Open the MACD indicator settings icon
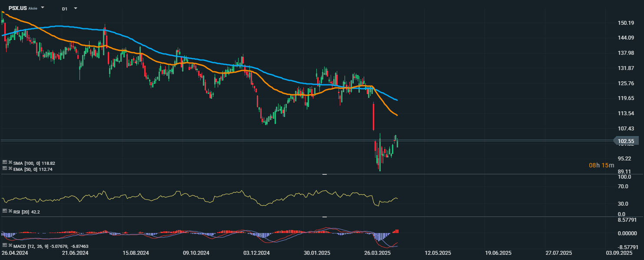This screenshot has height=260, width=644. [x=4, y=246]
